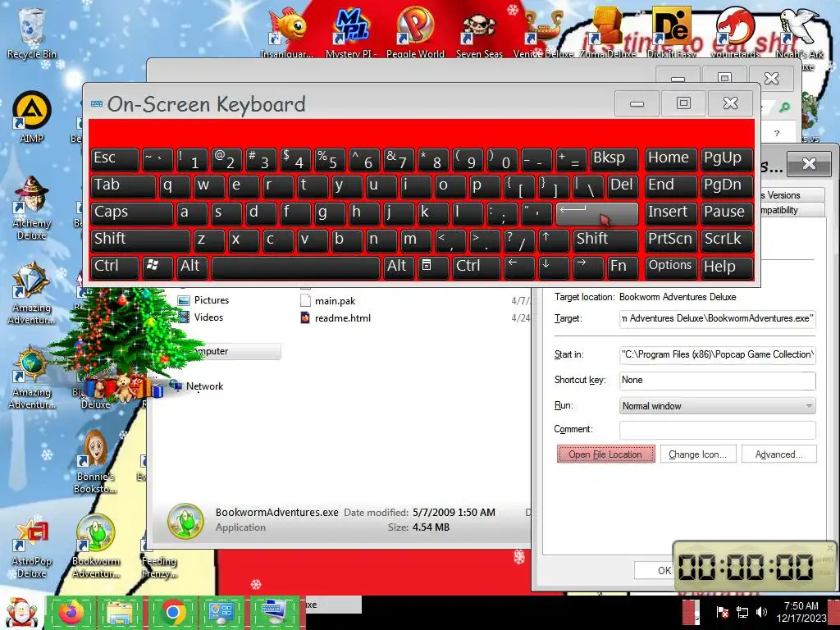This screenshot has height=630, width=840.
Task: Click the taskbar clock showing 7:50 AM
Action: coord(801,612)
